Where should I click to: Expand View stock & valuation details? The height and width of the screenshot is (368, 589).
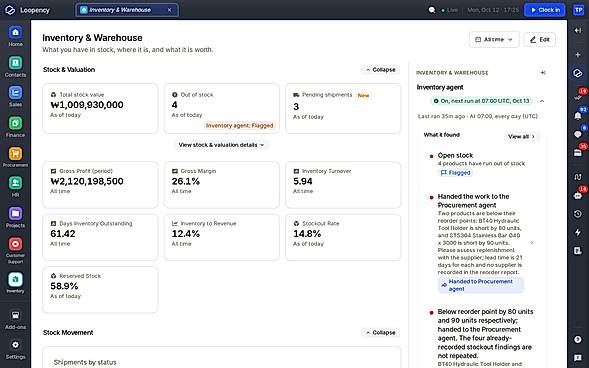[x=221, y=145]
